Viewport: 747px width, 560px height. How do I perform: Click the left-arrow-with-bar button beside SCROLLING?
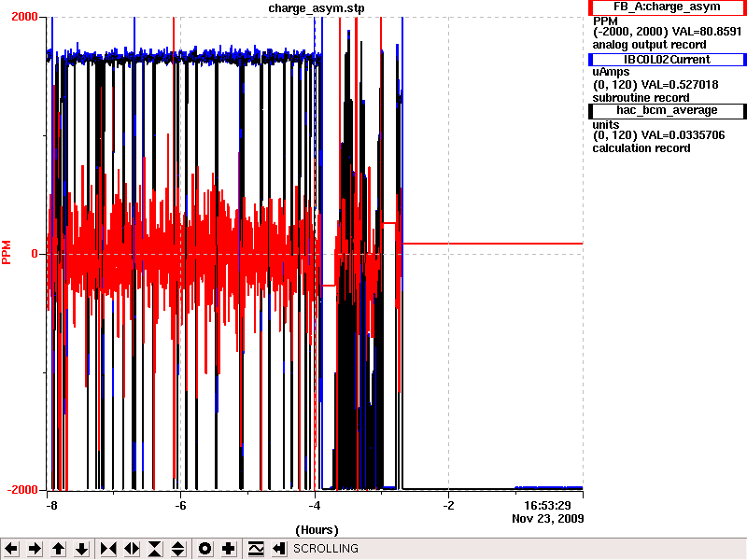click(278, 549)
